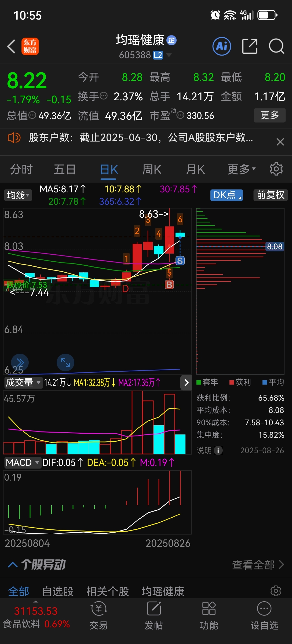Viewport: 292px width, 644px height.
Task: Open the search magnifier icon
Action: [x=276, y=46]
